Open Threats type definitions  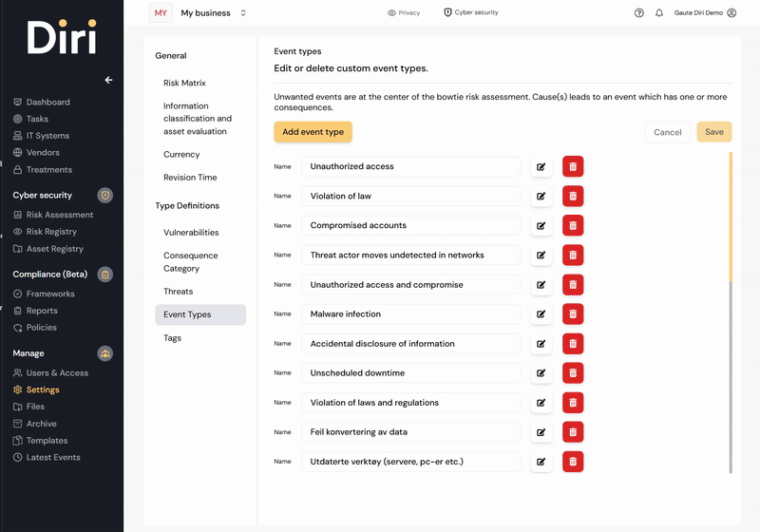tap(179, 292)
